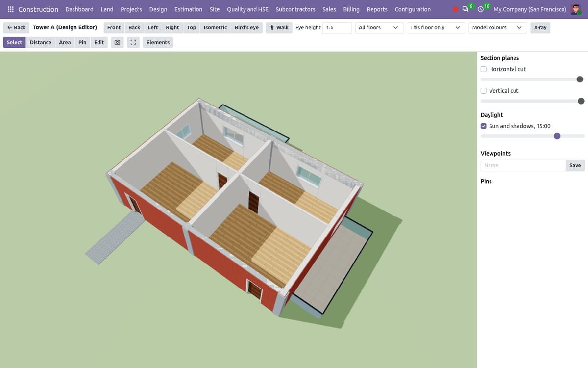Open the Subcontractors menu

pyautogui.click(x=295, y=9)
